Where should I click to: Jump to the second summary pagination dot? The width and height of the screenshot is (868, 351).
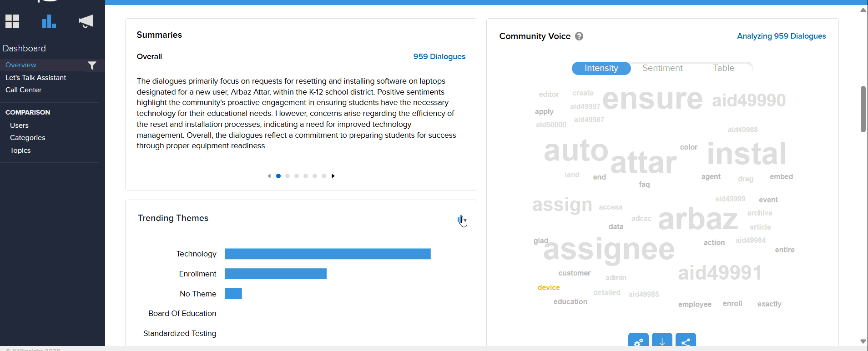click(288, 176)
